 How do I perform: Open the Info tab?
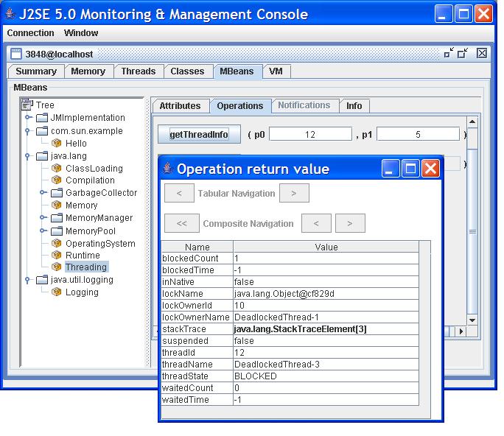[354, 106]
